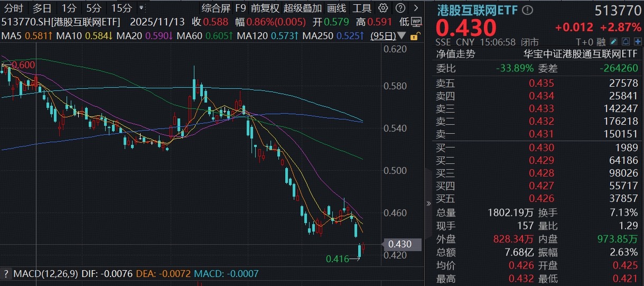
Task: Open the 净值走势 net value trend link
Action: [x=455, y=53]
